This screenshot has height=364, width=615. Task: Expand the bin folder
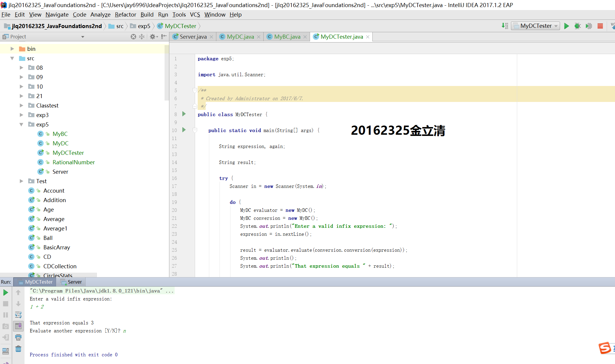[x=12, y=49]
